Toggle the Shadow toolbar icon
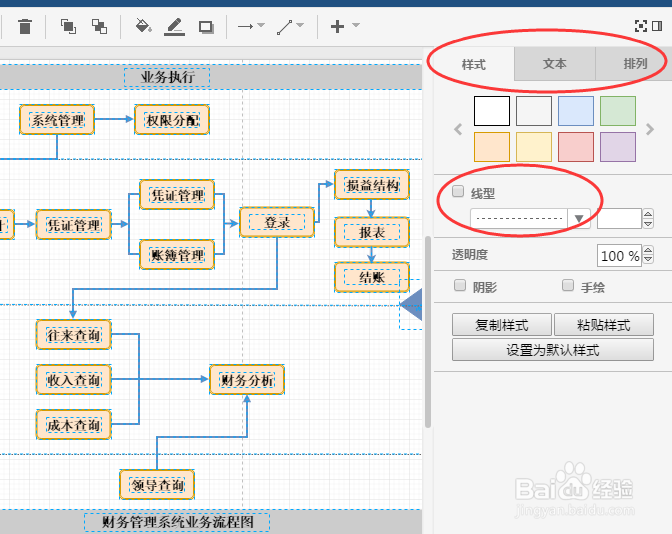 coord(206,27)
